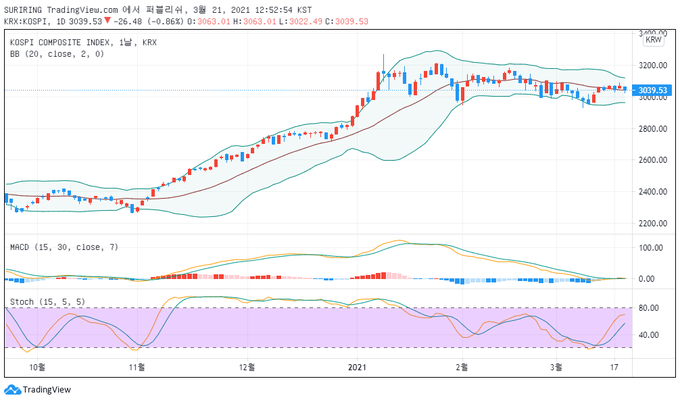
Task: Select the MACD (15, 30, close, 7) label
Action: coord(64,247)
